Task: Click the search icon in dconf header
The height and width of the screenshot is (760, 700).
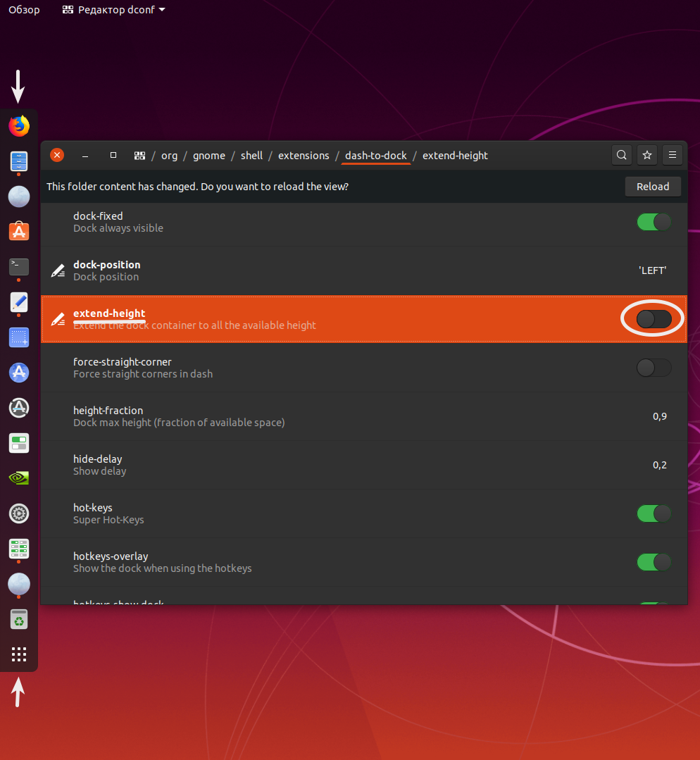Action: coord(621,155)
